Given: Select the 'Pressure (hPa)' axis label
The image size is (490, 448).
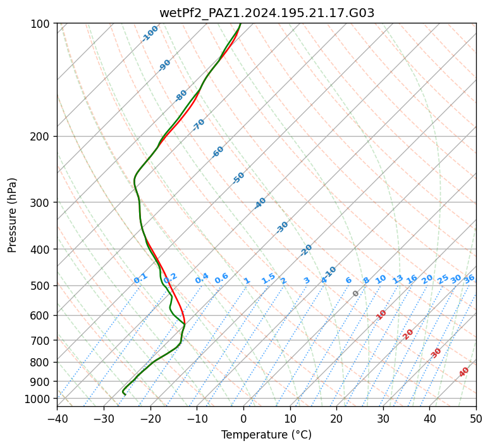Looking at the screenshot, I should click(x=12, y=215).
